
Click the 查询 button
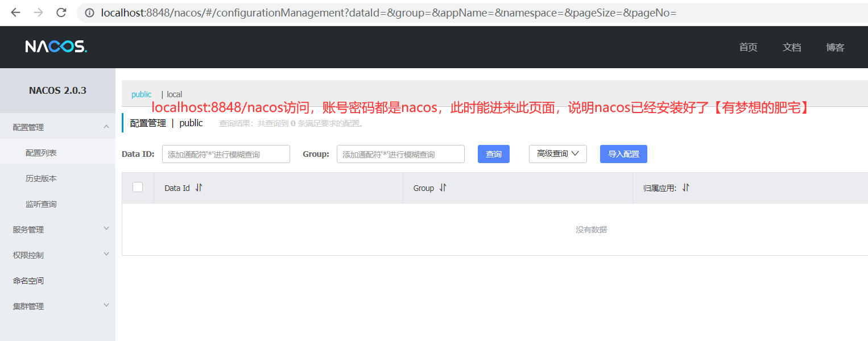tap(494, 154)
